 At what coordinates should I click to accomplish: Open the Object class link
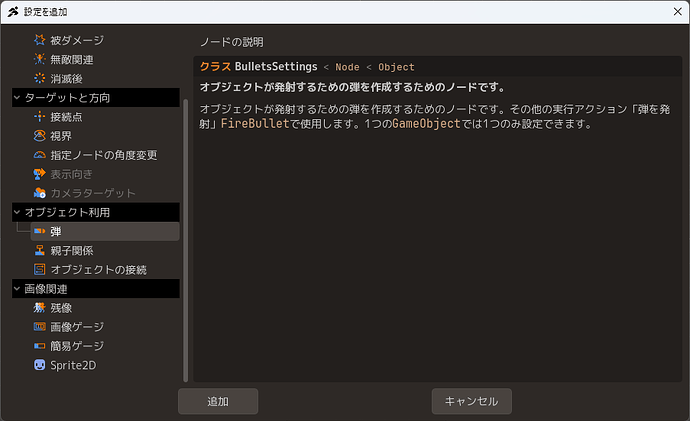tap(396, 67)
